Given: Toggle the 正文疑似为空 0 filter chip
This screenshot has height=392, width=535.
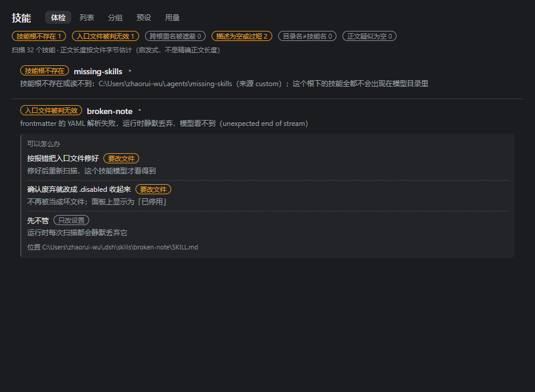Looking at the screenshot, I should pyautogui.click(x=370, y=36).
